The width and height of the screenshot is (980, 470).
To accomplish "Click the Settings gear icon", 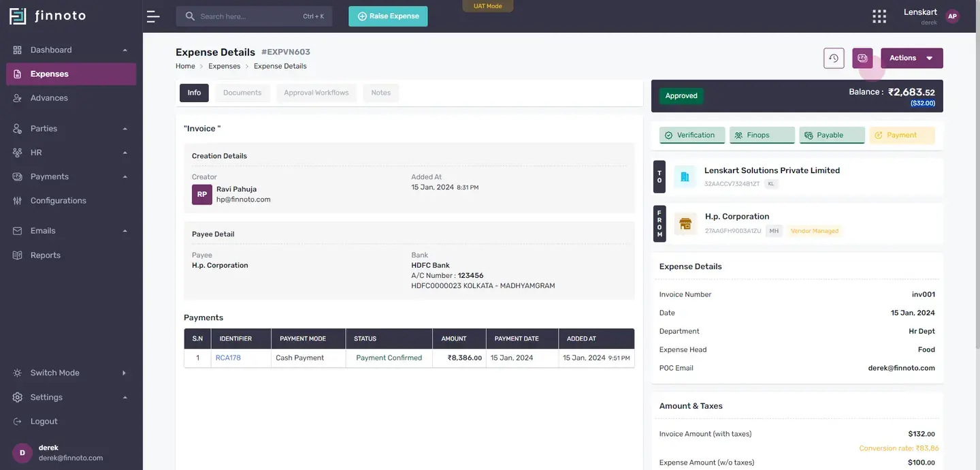I will 18,397.
